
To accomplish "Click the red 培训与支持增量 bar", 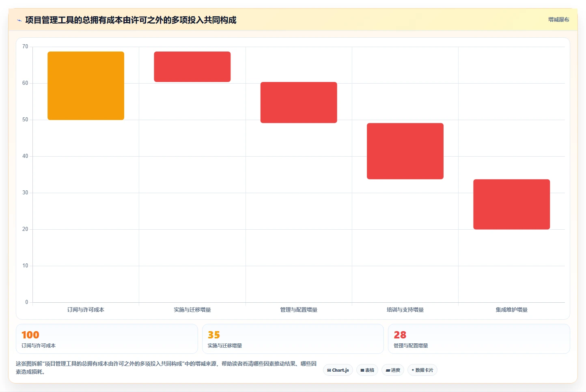I will [405, 151].
